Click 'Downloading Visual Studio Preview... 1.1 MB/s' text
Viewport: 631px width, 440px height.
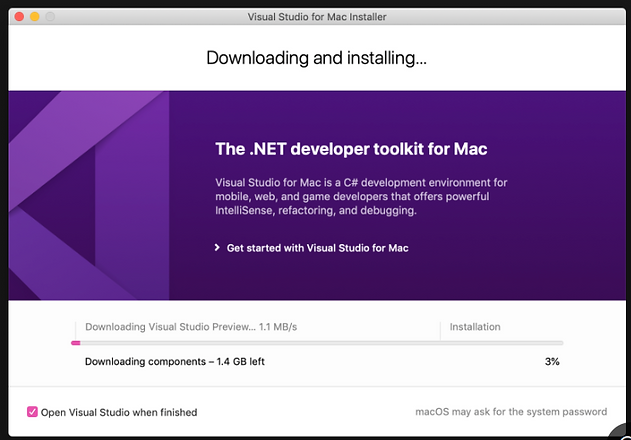(x=191, y=327)
